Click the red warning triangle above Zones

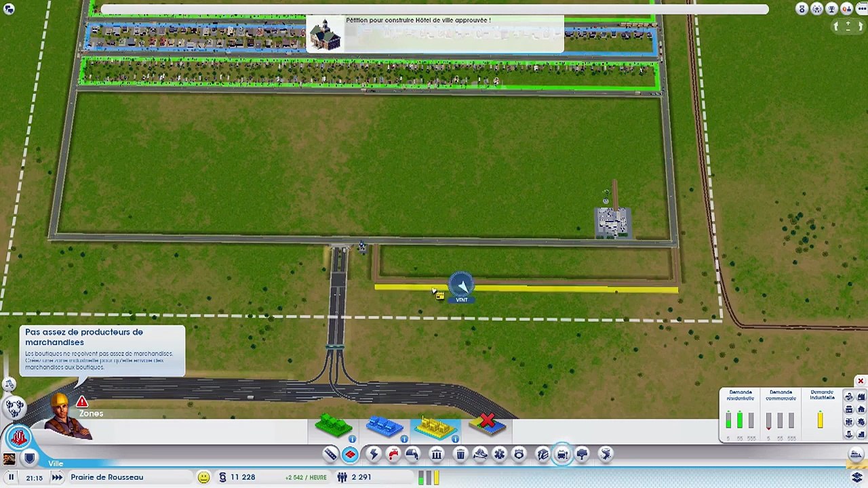coord(82,401)
